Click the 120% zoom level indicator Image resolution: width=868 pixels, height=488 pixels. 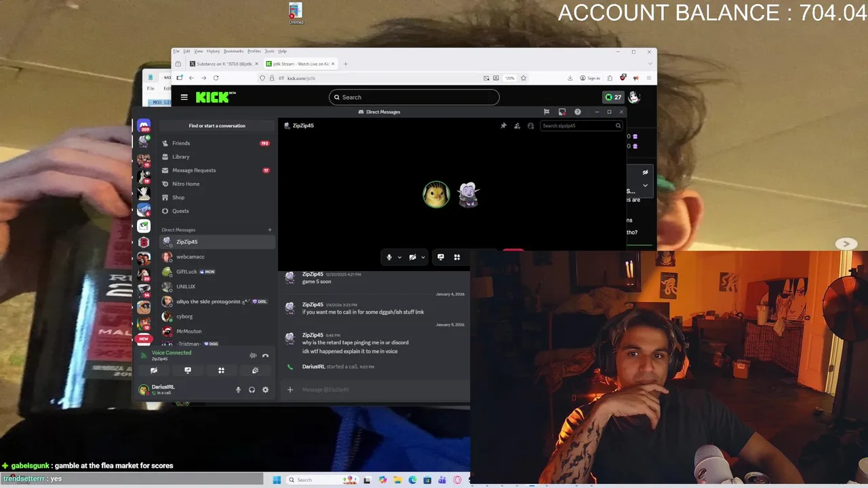(509, 78)
